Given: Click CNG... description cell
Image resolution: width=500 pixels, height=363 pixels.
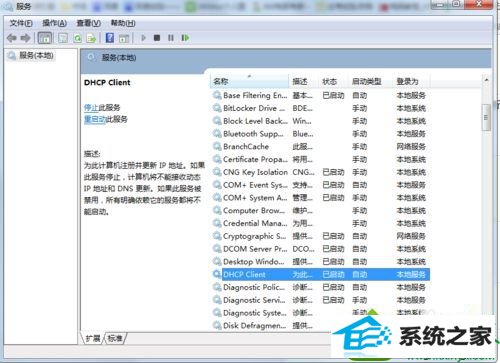Looking at the screenshot, I should 303,172.
